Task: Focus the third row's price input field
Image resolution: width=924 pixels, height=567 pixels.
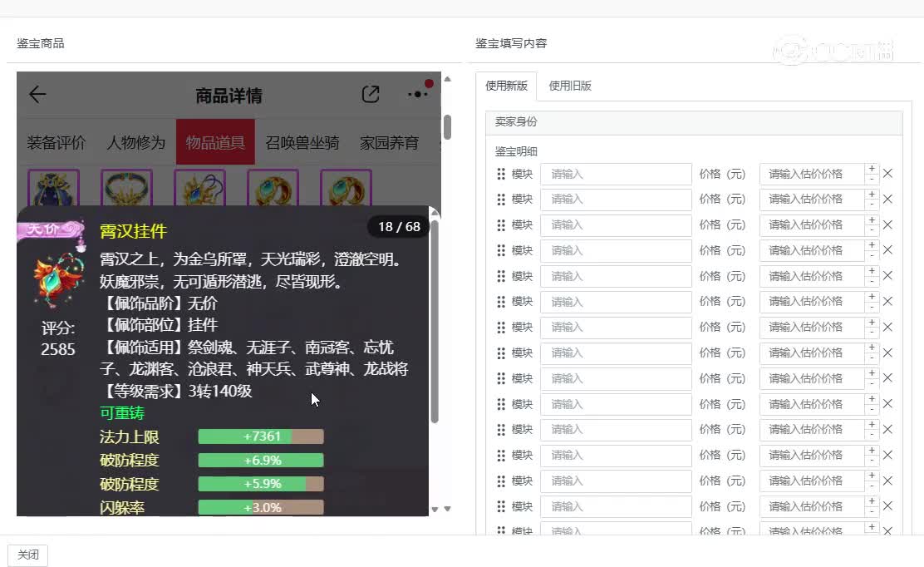Action: pos(812,225)
